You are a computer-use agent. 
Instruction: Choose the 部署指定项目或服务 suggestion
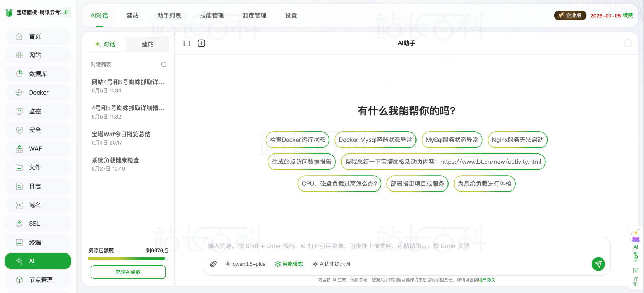click(417, 184)
